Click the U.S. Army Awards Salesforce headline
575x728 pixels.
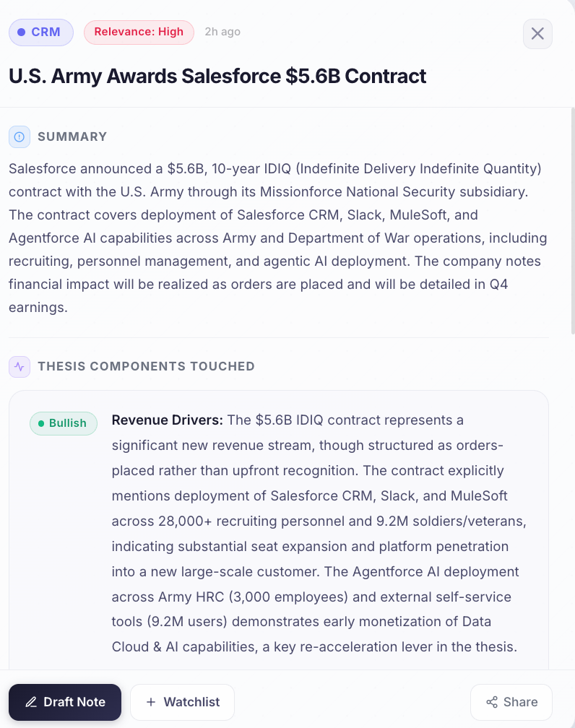point(217,76)
